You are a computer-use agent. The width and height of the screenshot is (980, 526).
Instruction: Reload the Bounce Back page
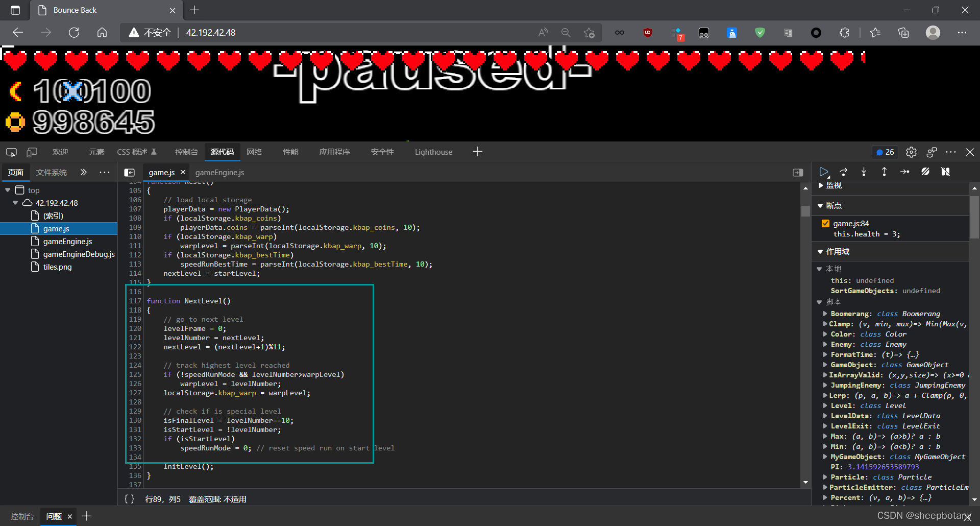(74, 33)
